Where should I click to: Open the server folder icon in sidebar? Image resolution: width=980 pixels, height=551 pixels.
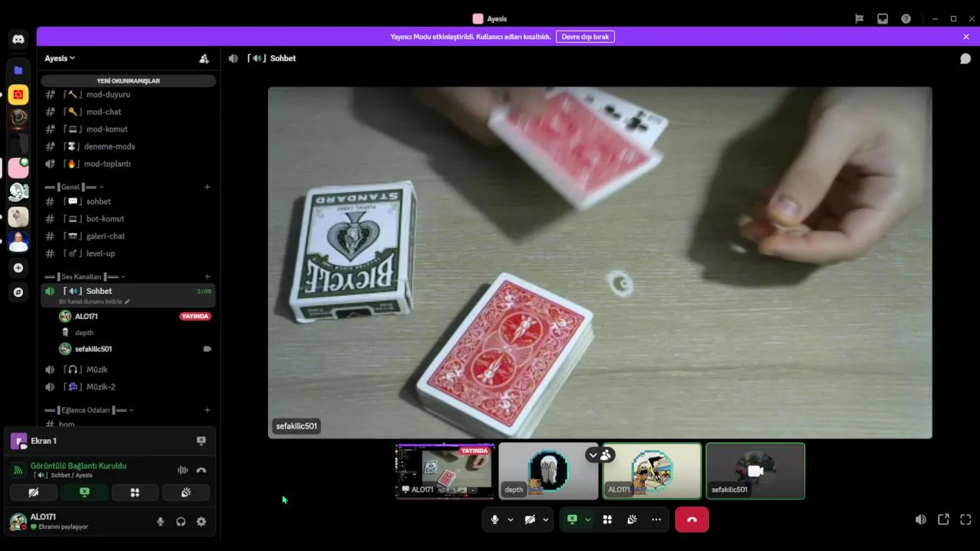(18, 70)
